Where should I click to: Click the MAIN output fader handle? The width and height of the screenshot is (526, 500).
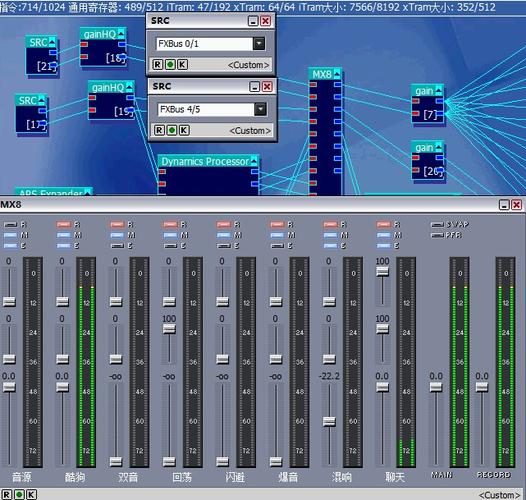[x=436, y=387]
